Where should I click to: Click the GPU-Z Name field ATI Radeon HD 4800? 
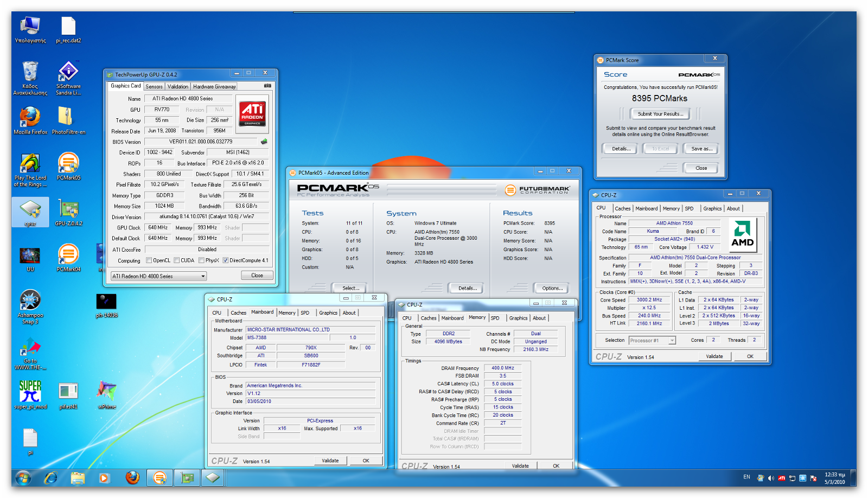(x=188, y=99)
